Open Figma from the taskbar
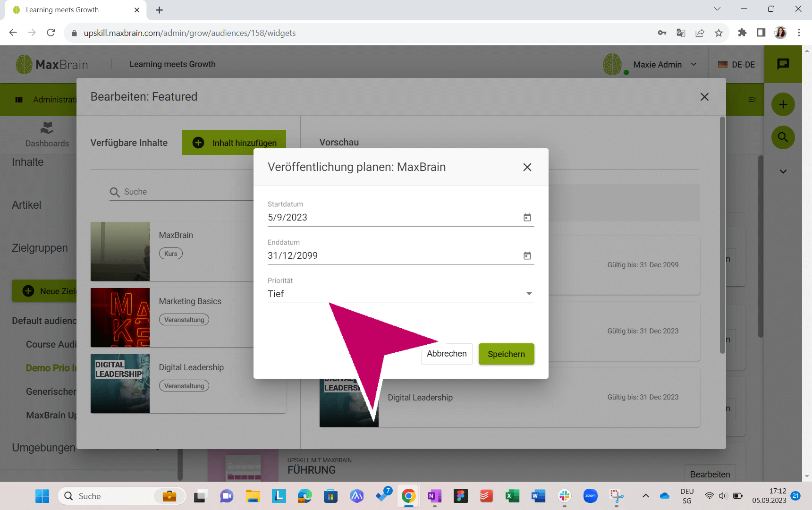812x510 pixels. coord(460,496)
